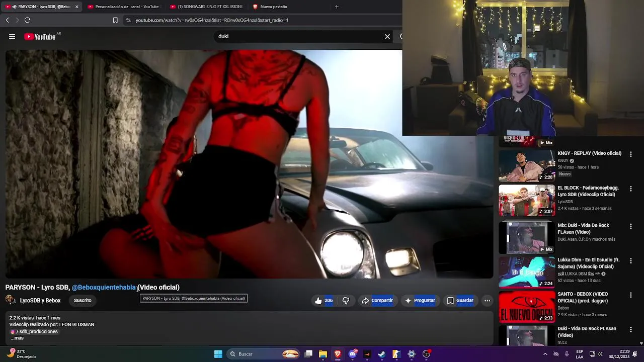
Task: Click the 'KNGY' channel name under REPLAY video
Action: [x=563, y=161]
